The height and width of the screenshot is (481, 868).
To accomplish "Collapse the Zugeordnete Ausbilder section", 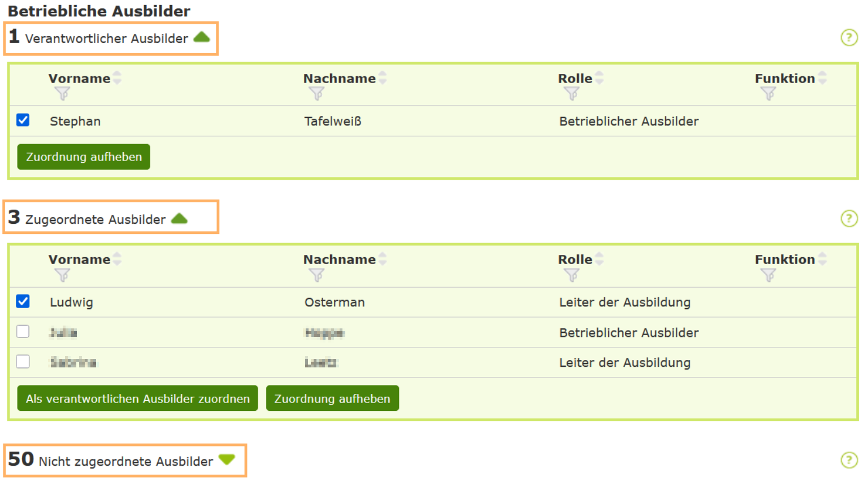I will [x=179, y=219].
